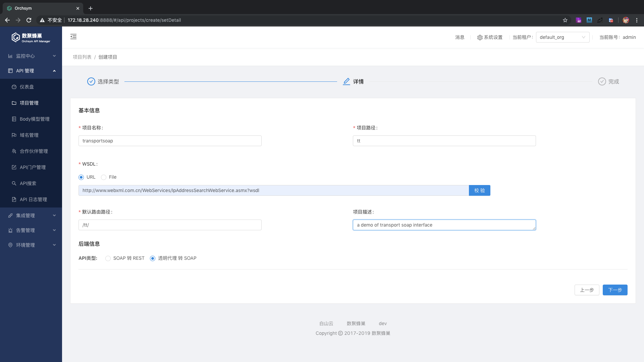644x362 pixels.
Task: Click the Orchsym logo icon
Action: (x=16, y=37)
